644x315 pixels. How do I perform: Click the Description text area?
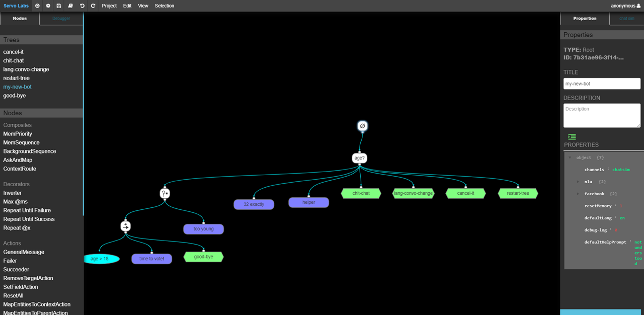(x=602, y=116)
